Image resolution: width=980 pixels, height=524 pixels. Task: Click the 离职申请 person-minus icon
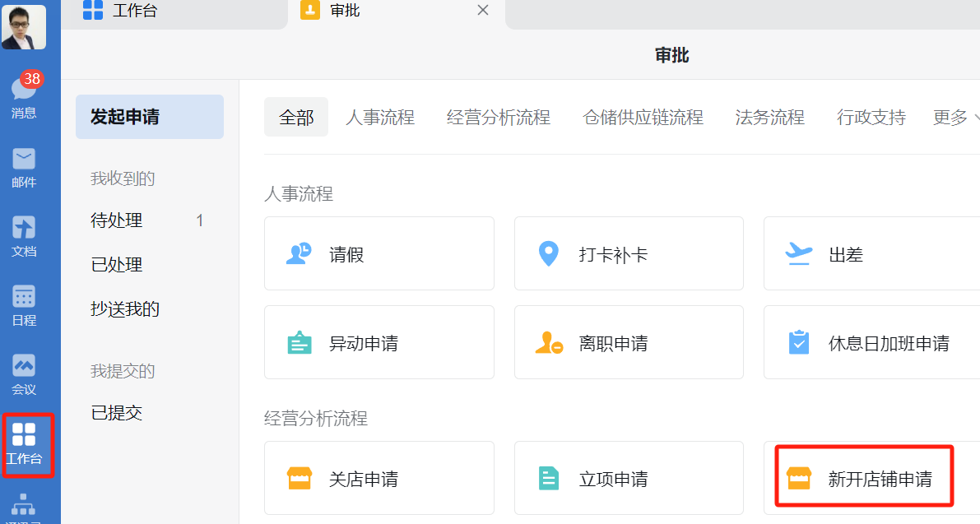(549, 342)
